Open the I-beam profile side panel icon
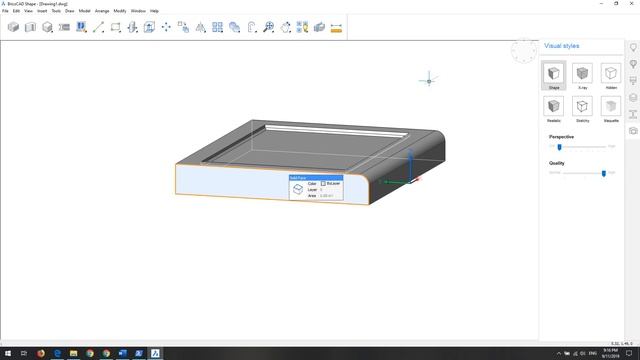 [x=633, y=114]
